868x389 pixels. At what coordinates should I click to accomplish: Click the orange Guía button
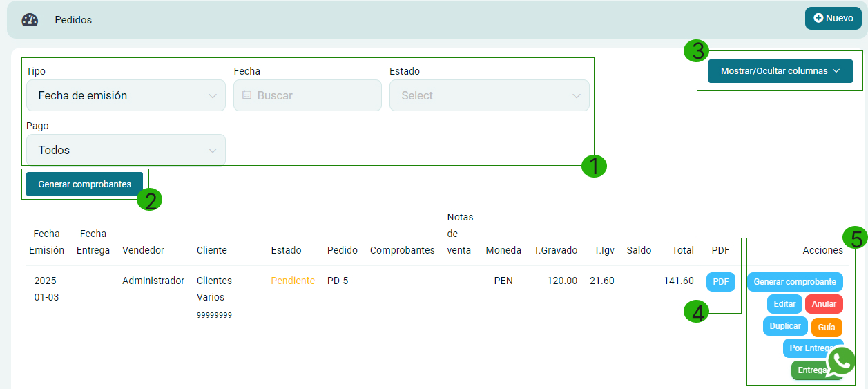827,327
